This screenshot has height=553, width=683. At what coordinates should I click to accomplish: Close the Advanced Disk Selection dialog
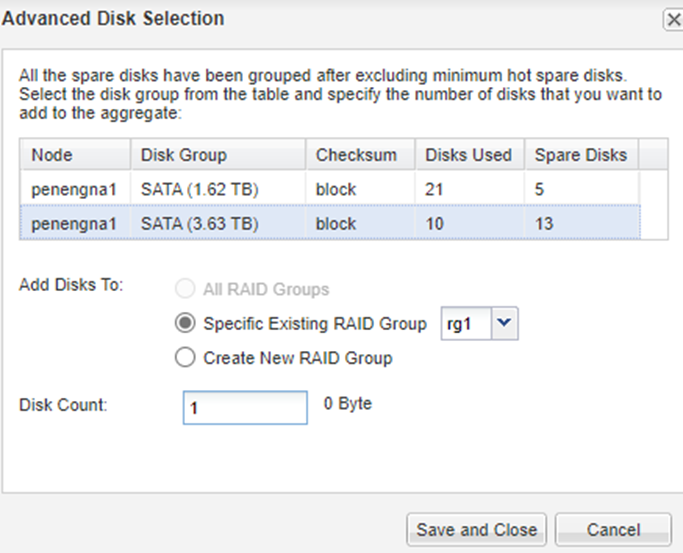pyautogui.click(x=673, y=20)
